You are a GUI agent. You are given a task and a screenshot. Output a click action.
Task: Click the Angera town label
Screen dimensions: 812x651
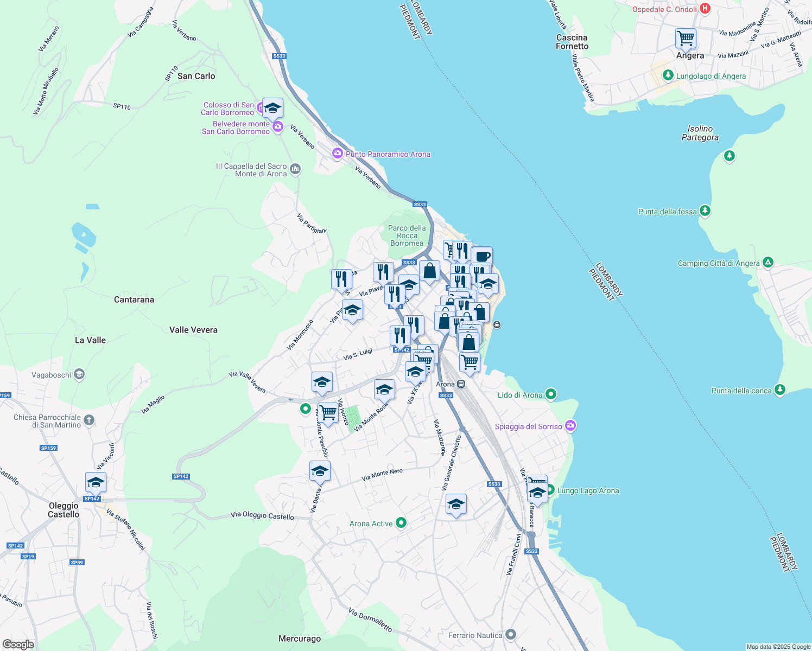tap(690, 56)
